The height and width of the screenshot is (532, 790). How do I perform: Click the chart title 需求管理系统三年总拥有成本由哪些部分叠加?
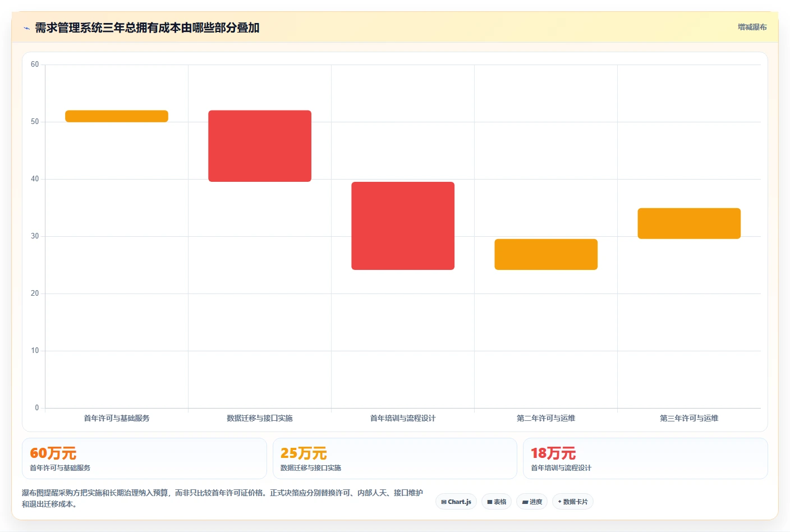147,27
